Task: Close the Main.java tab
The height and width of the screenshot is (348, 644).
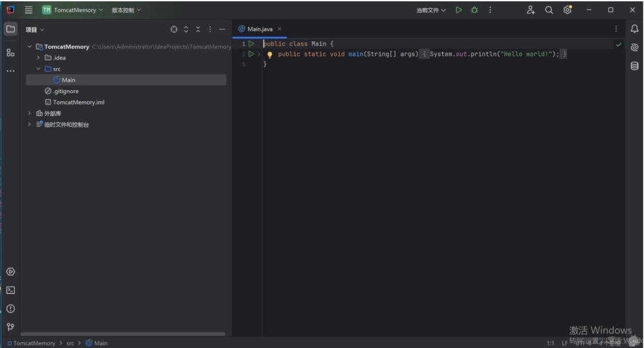Action: (x=279, y=29)
